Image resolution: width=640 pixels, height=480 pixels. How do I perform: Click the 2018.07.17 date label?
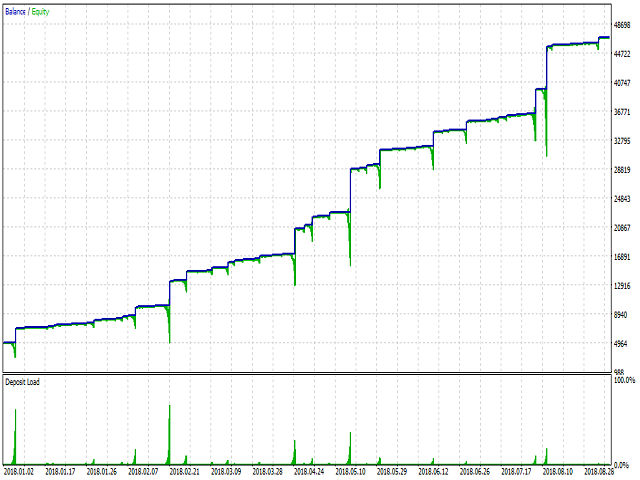(516, 472)
